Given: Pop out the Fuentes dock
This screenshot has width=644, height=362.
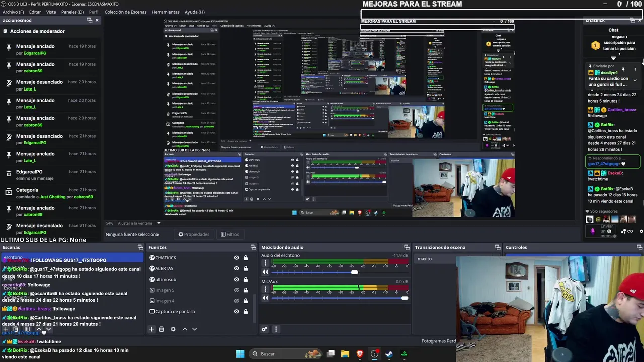Looking at the screenshot, I should [253, 247].
